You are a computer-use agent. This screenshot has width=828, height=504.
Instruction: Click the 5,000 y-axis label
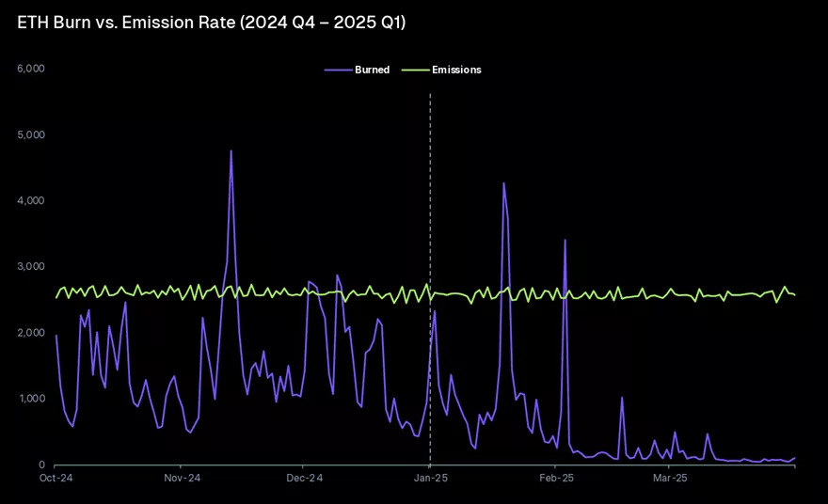pos(31,134)
